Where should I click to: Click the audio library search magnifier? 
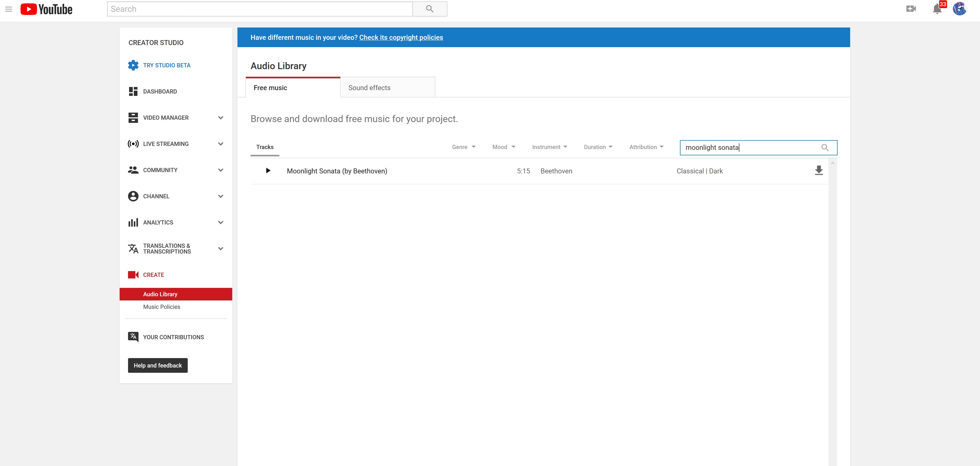(825, 147)
